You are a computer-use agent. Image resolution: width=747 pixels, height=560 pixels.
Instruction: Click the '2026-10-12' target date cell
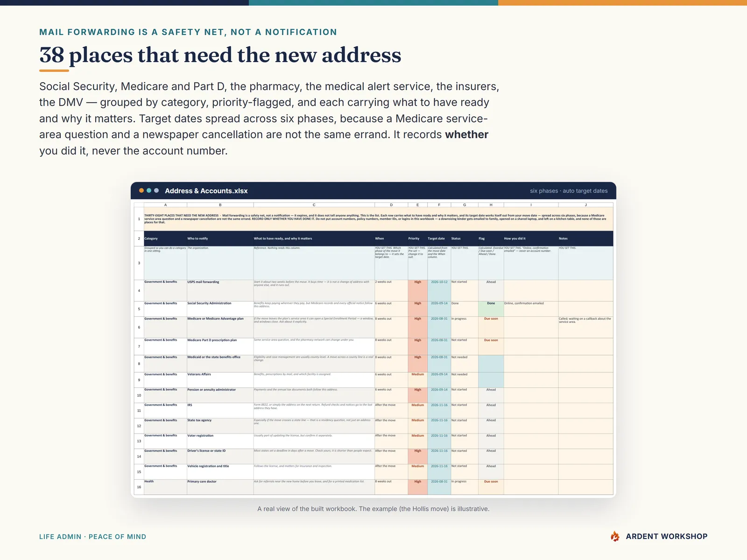click(x=439, y=291)
